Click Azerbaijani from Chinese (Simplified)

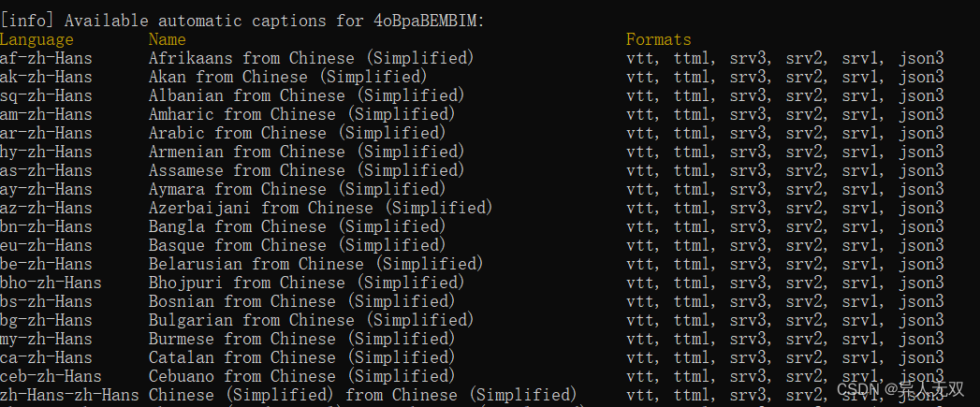coord(321,209)
